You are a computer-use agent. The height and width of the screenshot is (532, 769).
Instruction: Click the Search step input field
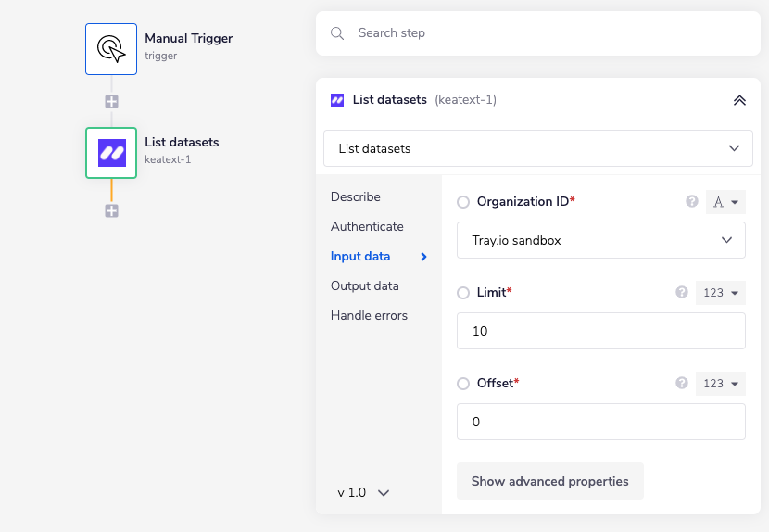(x=547, y=33)
